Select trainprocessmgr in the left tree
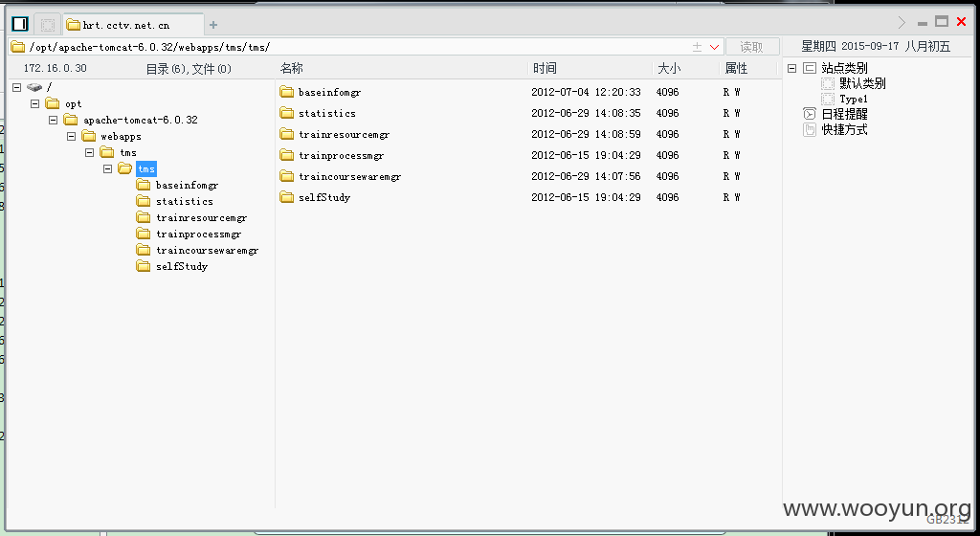 198,234
